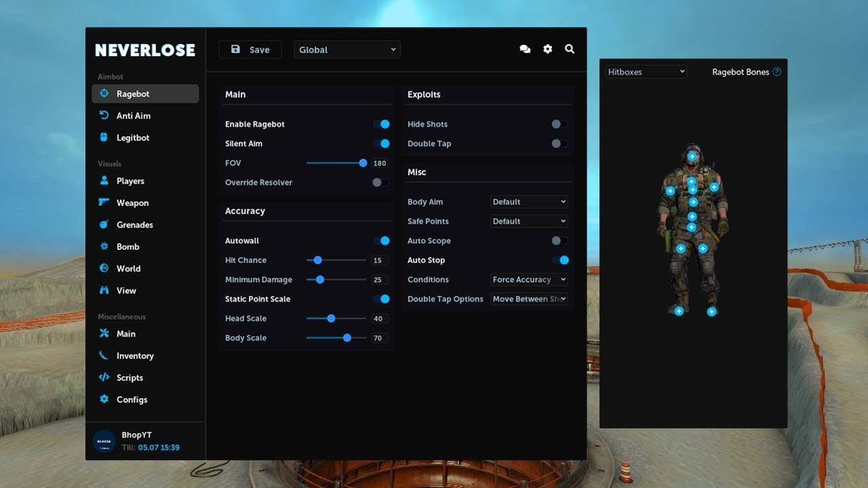
Task: Enable Double Tap switch
Action: click(x=559, y=144)
